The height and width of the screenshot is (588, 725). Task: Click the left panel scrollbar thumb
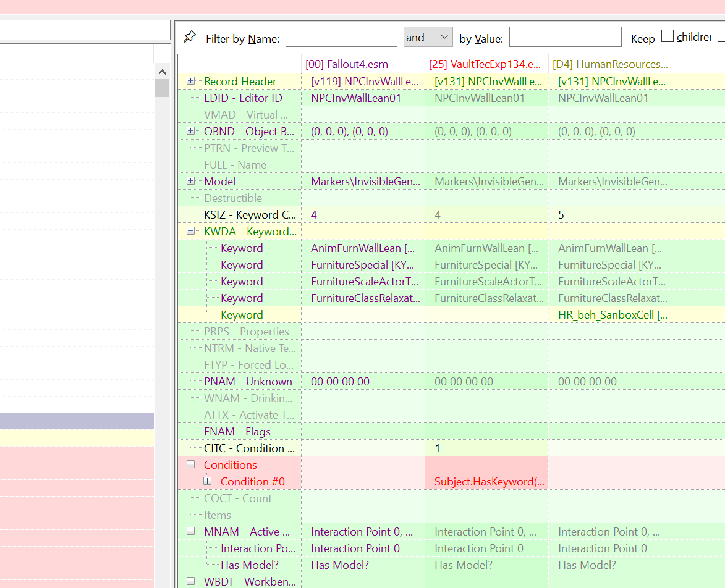click(x=162, y=88)
